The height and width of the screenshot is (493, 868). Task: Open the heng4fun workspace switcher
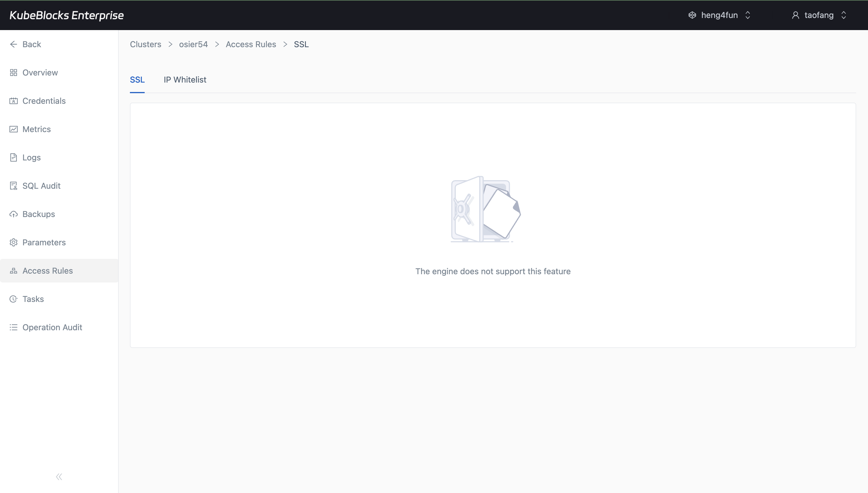(719, 15)
